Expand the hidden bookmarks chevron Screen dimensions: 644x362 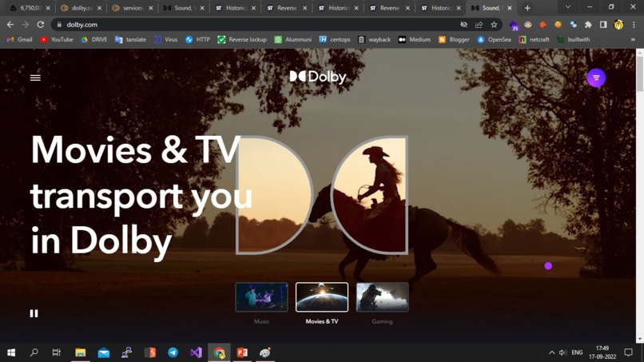point(633,39)
